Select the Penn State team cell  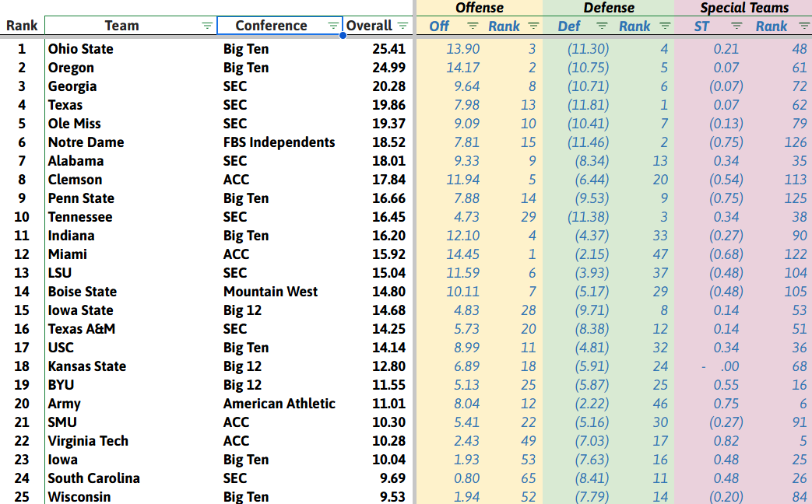(x=81, y=198)
